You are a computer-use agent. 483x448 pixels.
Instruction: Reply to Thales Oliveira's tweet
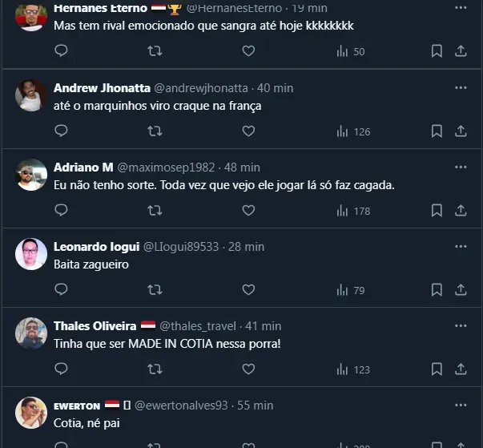coord(61,369)
